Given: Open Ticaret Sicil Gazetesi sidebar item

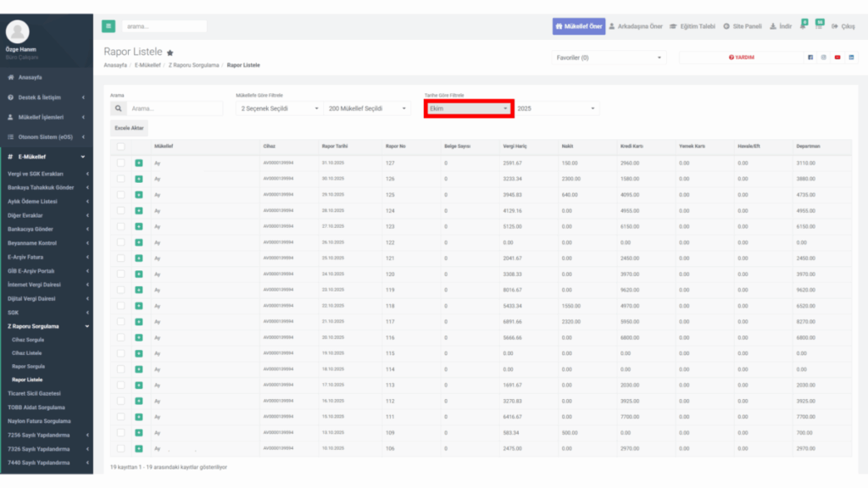Looking at the screenshot, I should tap(34, 393).
